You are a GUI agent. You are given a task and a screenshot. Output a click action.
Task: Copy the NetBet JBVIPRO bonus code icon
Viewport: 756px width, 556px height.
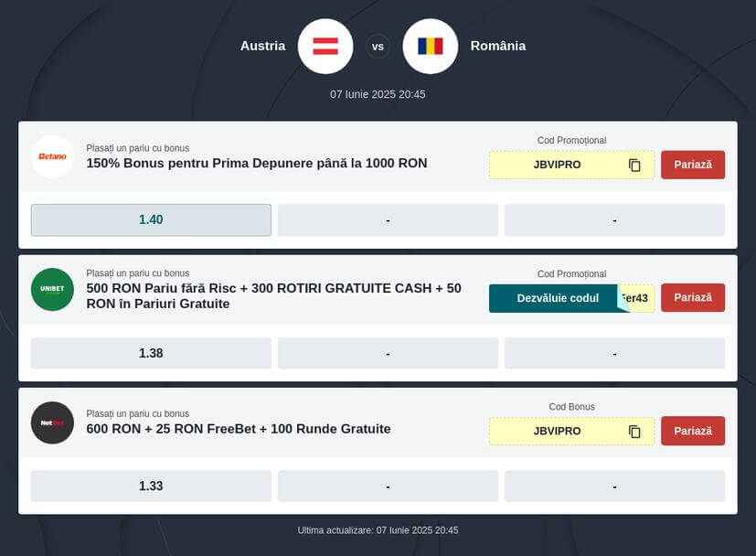(x=634, y=431)
